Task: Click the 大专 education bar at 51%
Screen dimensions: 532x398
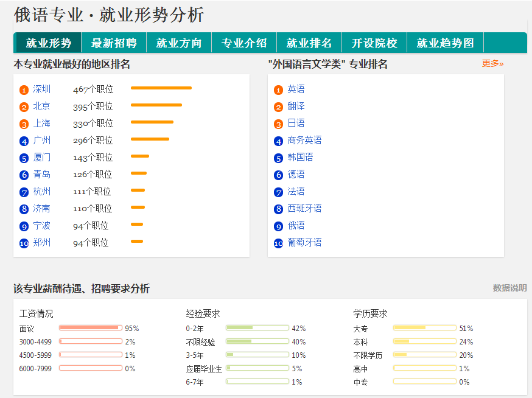Action: click(424, 328)
